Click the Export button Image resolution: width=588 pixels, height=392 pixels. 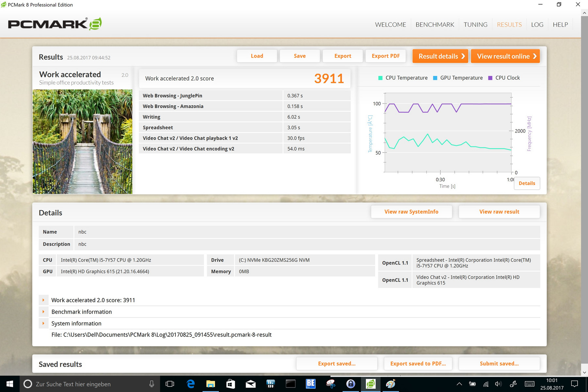[x=343, y=56]
